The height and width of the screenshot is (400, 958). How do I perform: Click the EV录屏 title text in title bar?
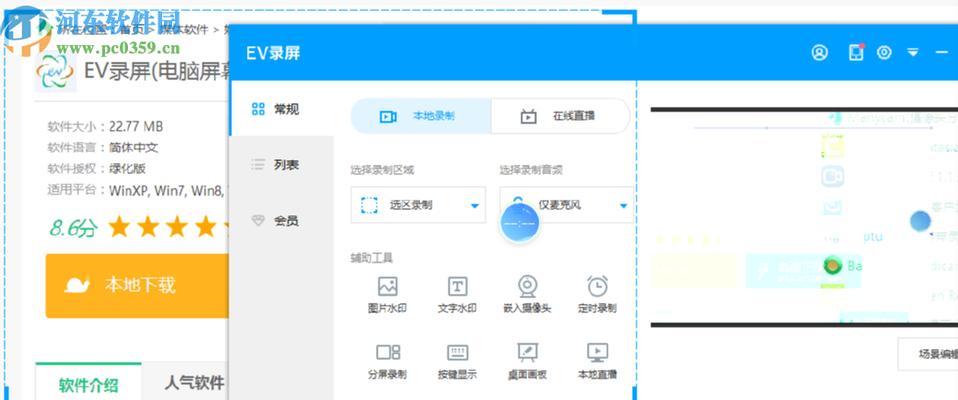[273, 53]
